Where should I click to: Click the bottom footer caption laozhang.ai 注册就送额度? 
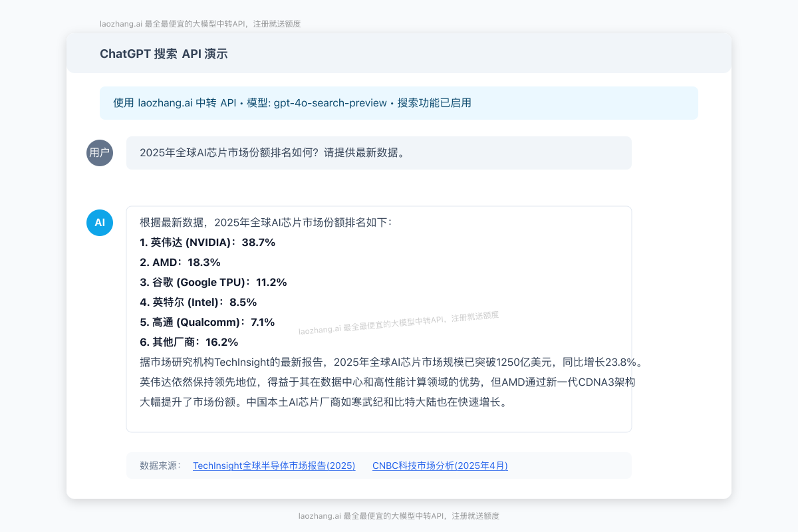tap(399, 516)
